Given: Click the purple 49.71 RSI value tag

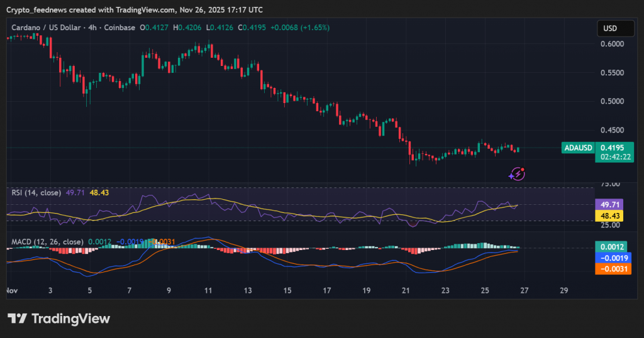Looking at the screenshot, I should tap(611, 205).
